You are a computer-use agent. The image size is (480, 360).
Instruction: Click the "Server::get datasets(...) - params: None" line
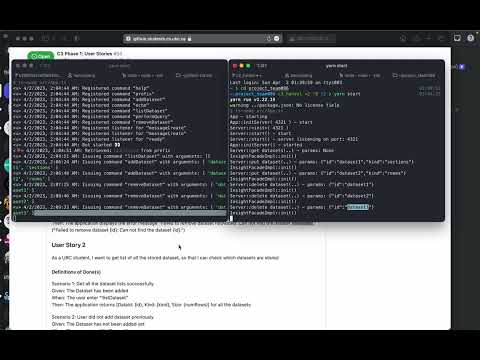click(x=282, y=151)
